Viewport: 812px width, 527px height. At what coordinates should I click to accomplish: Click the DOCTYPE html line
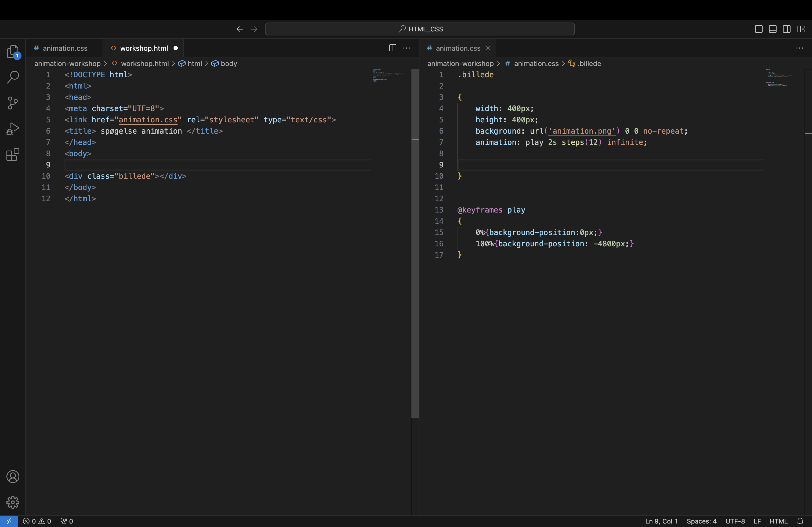point(98,75)
